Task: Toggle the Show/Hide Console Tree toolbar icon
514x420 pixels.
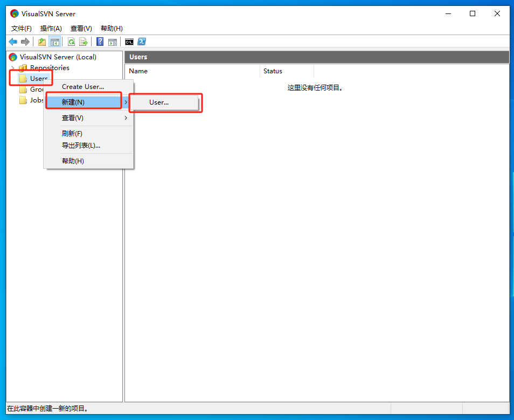Action: (x=55, y=42)
